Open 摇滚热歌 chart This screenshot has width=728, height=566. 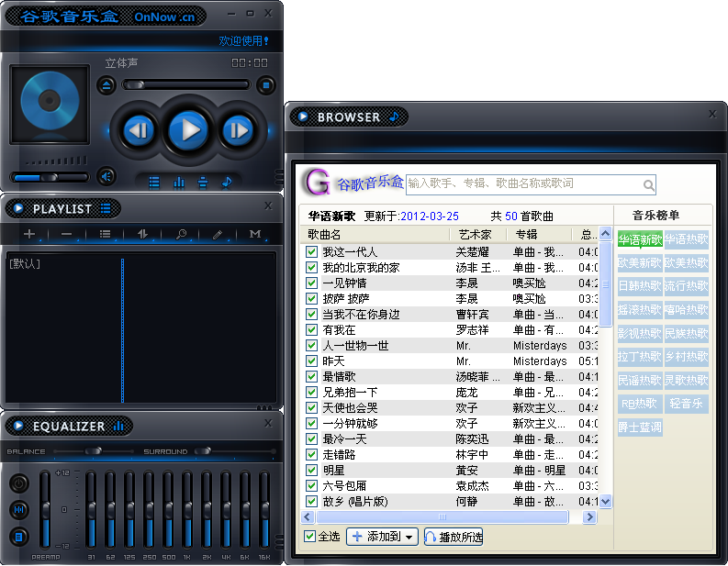click(640, 309)
